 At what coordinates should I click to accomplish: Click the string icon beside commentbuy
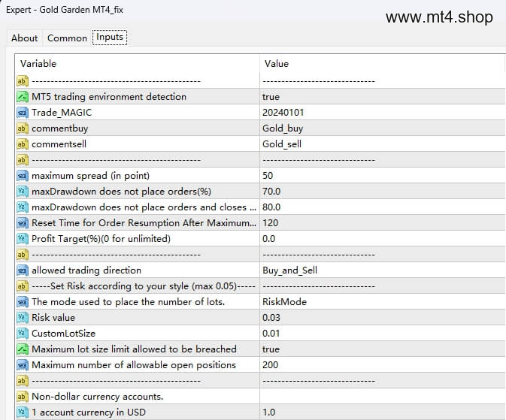click(x=23, y=128)
